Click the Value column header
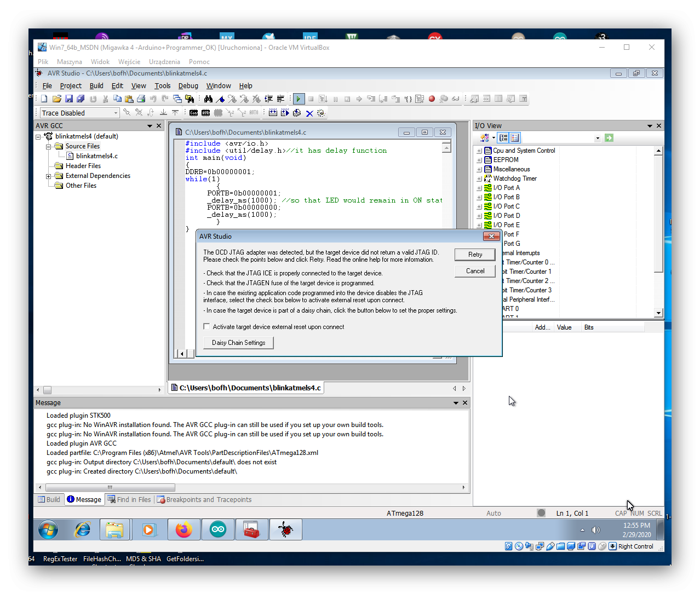The width and height of the screenshot is (700, 594). coord(564,327)
